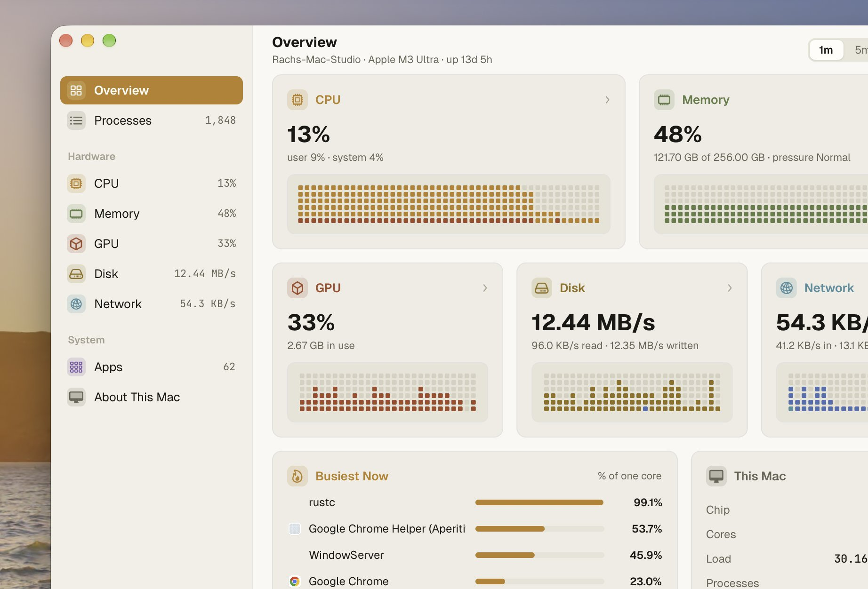Expand the CPU card chevron
Screen dimensions: 868x589
(607, 100)
